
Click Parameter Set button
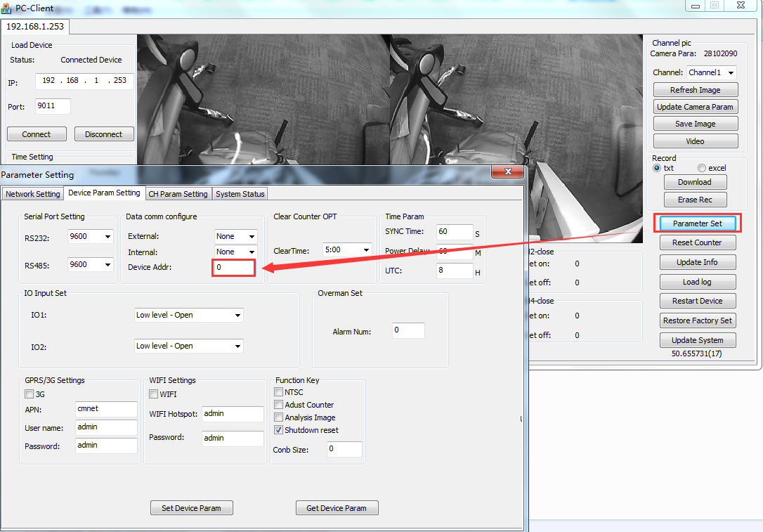pyautogui.click(x=697, y=223)
